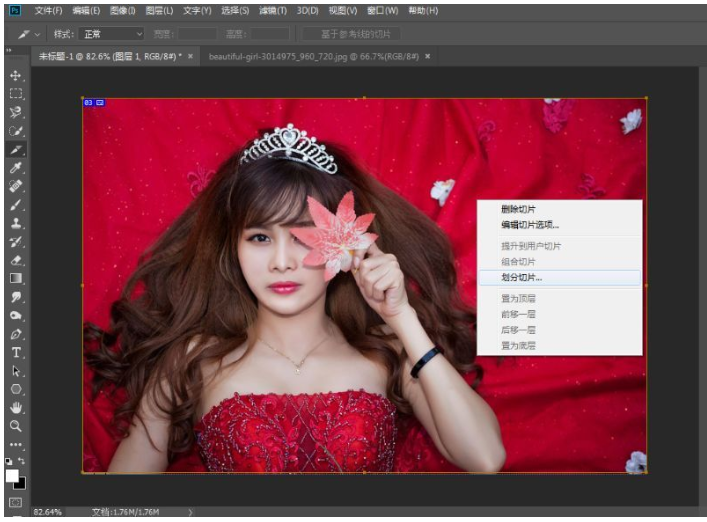Open the 滤镜(T) menu
This screenshot has width=707, height=522.
tap(273, 10)
